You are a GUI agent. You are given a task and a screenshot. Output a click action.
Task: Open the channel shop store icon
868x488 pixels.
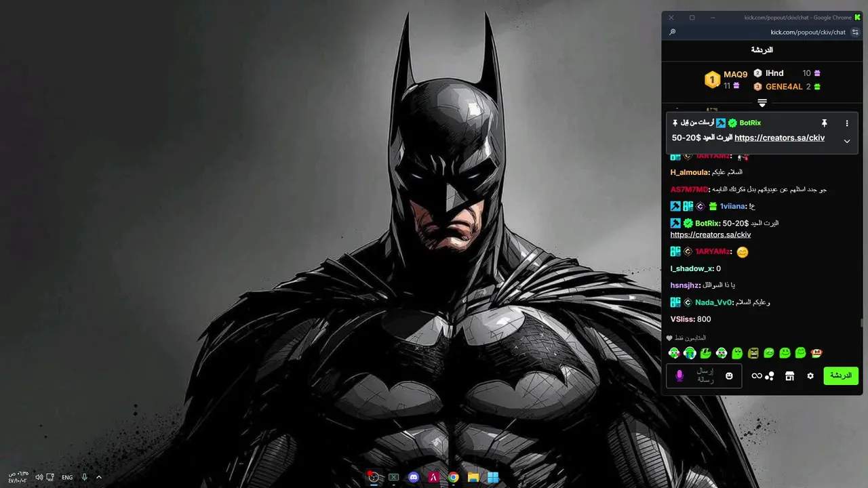(789, 375)
